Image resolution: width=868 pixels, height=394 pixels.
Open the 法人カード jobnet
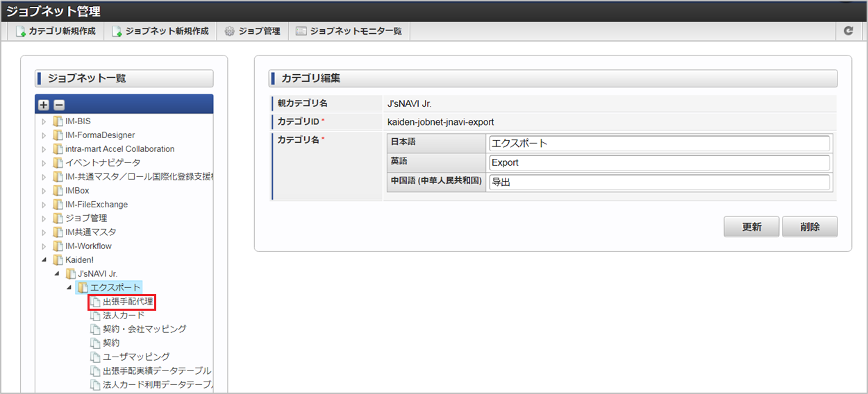click(124, 316)
